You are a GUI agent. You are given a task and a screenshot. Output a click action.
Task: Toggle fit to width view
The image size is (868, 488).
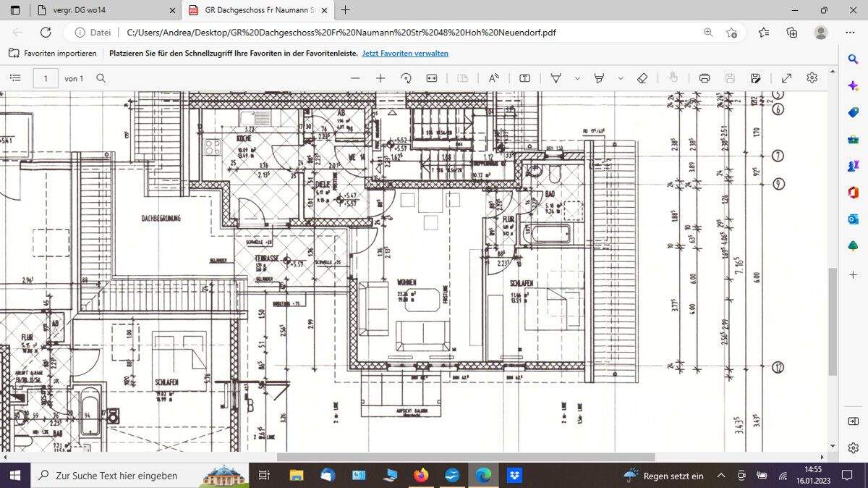click(432, 78)
